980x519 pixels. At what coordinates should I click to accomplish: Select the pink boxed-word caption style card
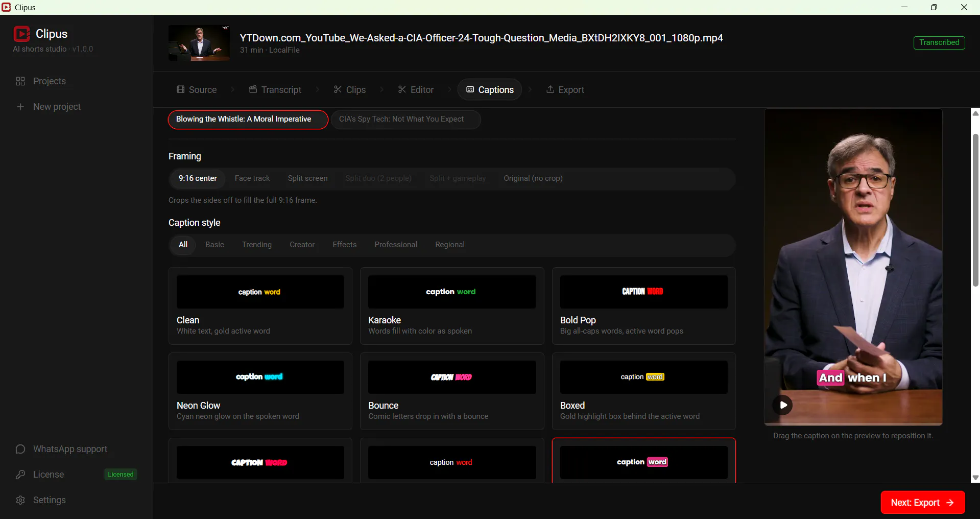pos(644,461)
